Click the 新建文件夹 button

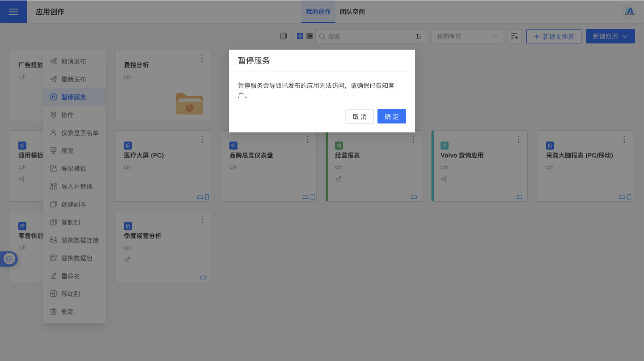tap(554, 36)
